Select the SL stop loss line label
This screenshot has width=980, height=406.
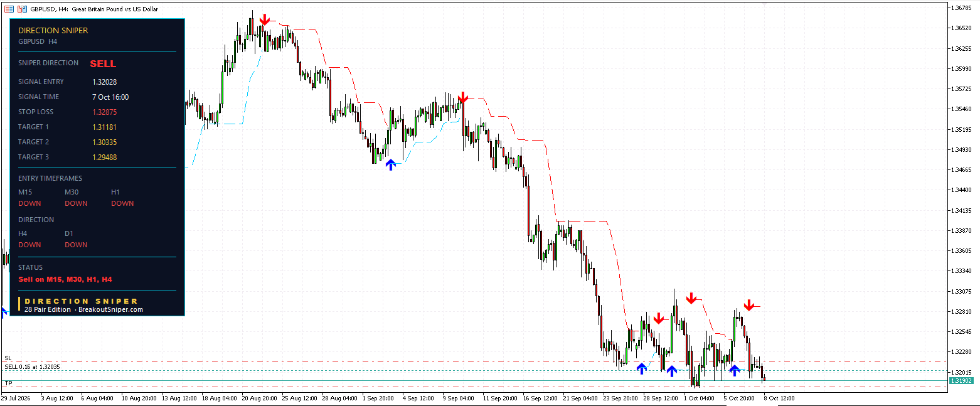[8, 358]
